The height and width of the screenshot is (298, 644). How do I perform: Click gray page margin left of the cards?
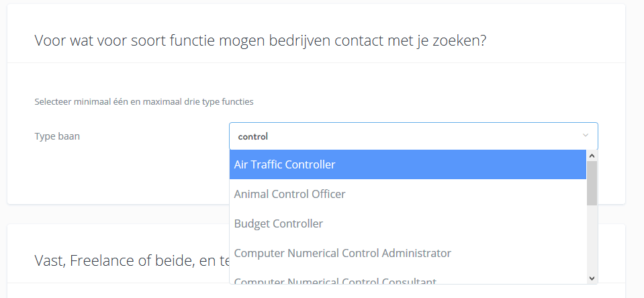tap(3, 134)
